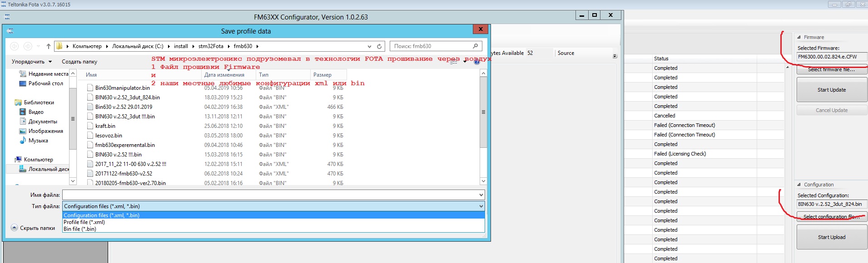Choose Bin file (*.bin) from the list
868x263 pixels.
[80, 229]
